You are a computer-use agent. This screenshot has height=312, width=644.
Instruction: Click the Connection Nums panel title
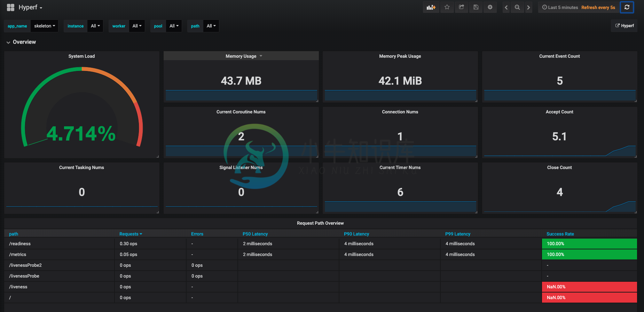[x=400, y=112]
